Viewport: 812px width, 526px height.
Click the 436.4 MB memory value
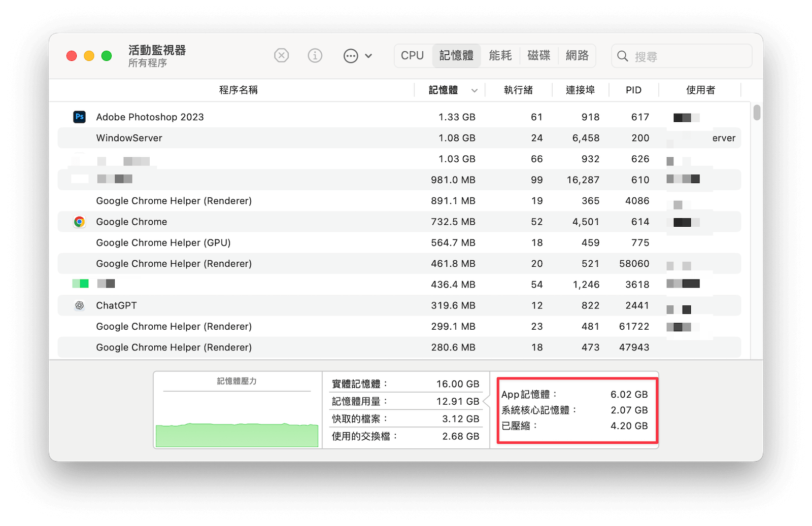[453, 285]
